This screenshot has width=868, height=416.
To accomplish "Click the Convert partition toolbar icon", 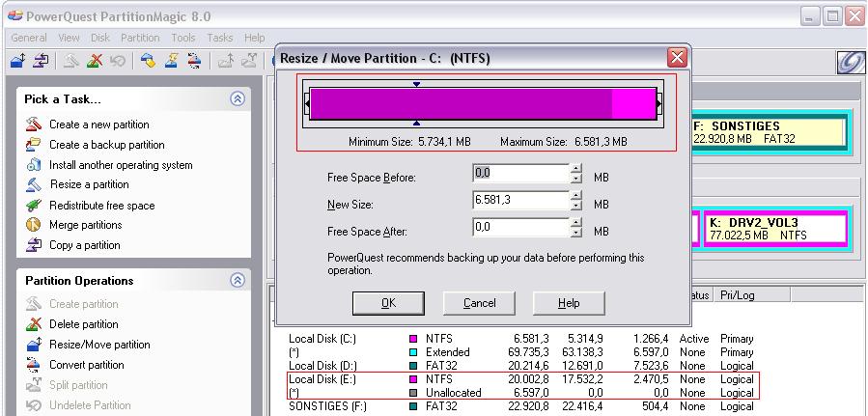I will pyautogui.click(x=194, y=60).
